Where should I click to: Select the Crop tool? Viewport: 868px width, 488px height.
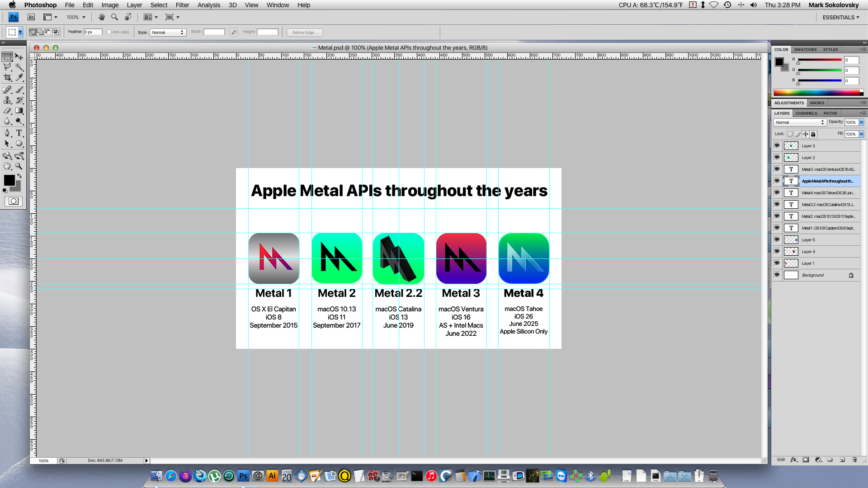click(7, 78)
